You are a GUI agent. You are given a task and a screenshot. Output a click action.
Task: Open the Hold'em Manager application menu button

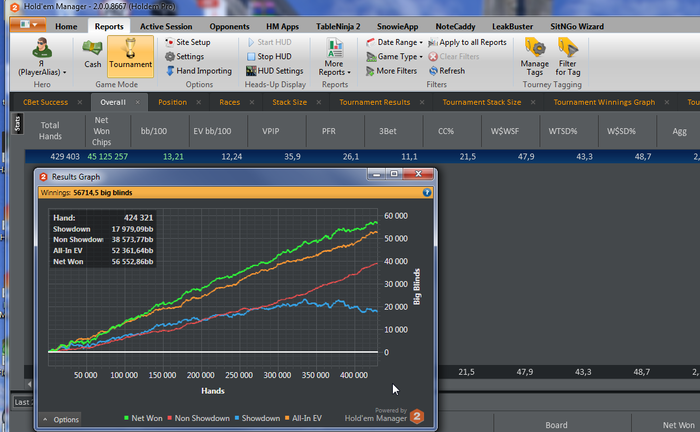(x=28, y=25)
